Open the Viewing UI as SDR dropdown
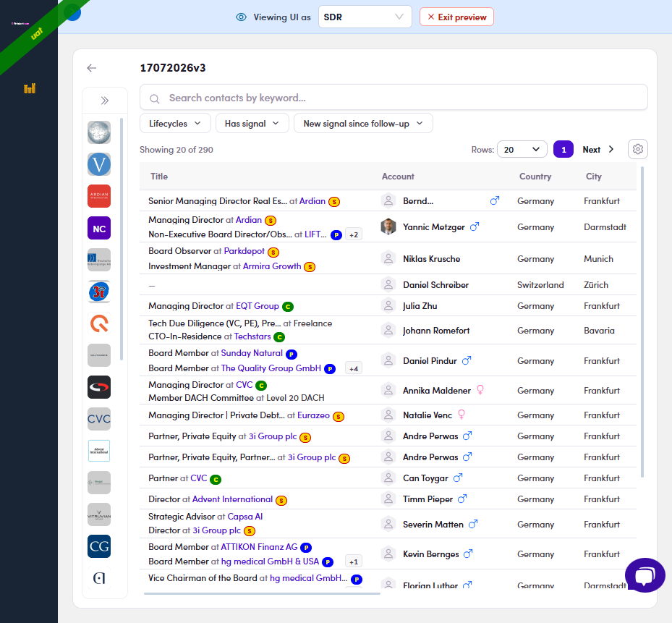This screenshot has width=672, height=623. [365, 17]
